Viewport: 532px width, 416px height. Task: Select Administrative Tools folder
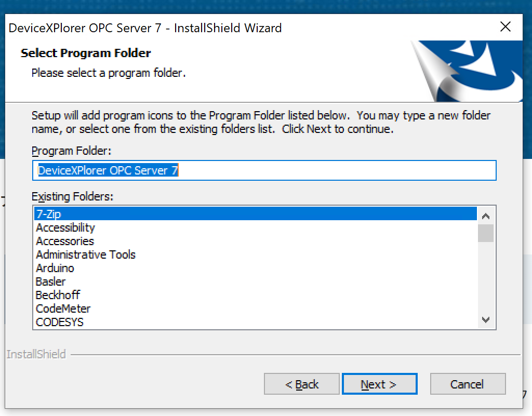(x=86, y=254)
